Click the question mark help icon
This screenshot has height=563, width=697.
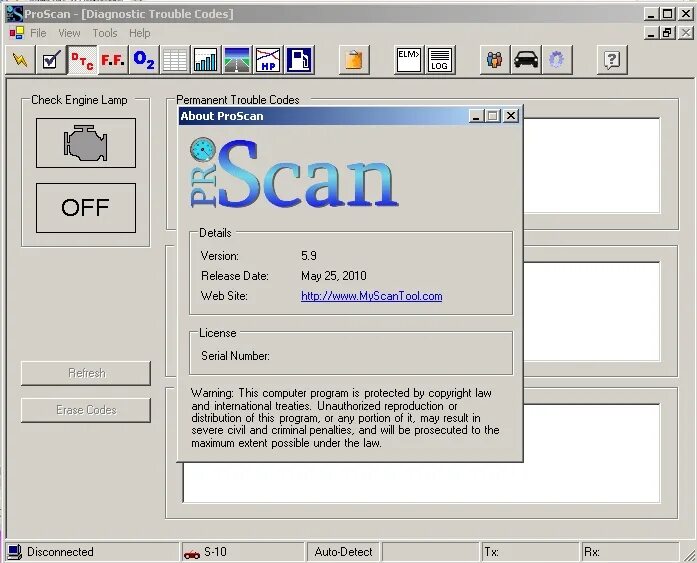pos(612,60)
